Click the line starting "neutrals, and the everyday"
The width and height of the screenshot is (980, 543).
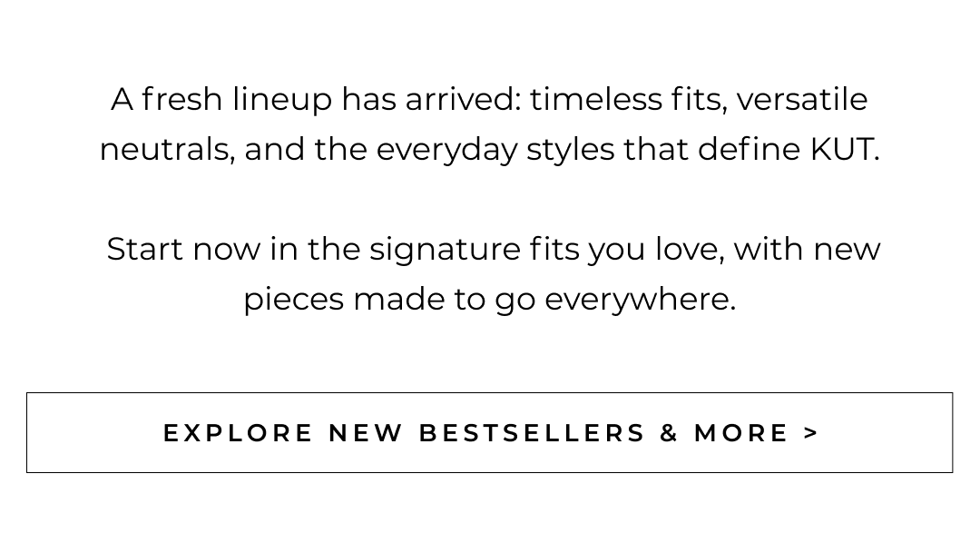[489, 149]
